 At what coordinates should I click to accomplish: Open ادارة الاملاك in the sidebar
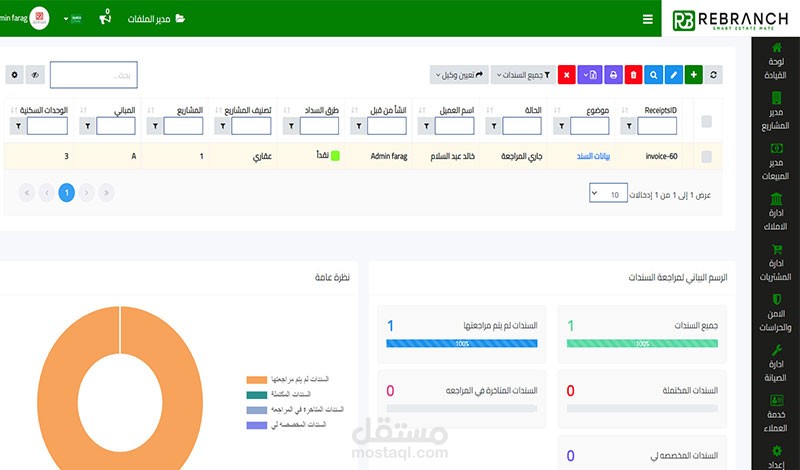coord(776,212)
